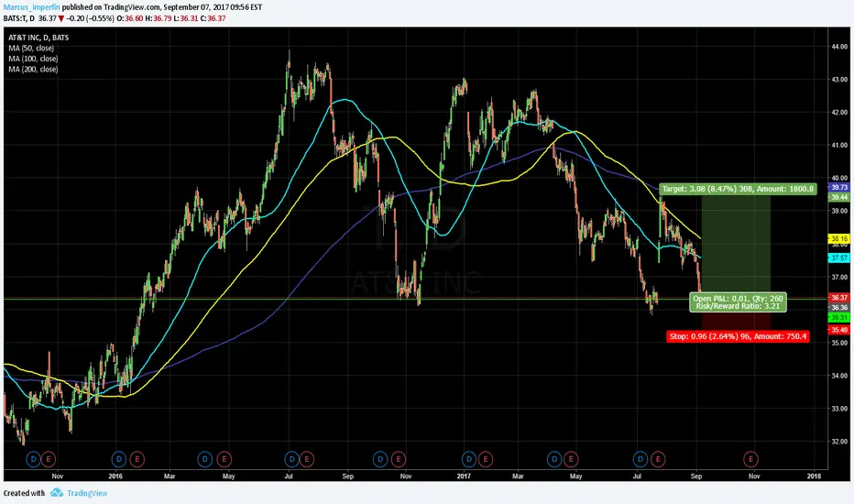Click the dividend D marker between Mar and May 2016
Image resolution: width=854 pixels, height=504 pixels.
pyautogui.click(x=204, y=459)
